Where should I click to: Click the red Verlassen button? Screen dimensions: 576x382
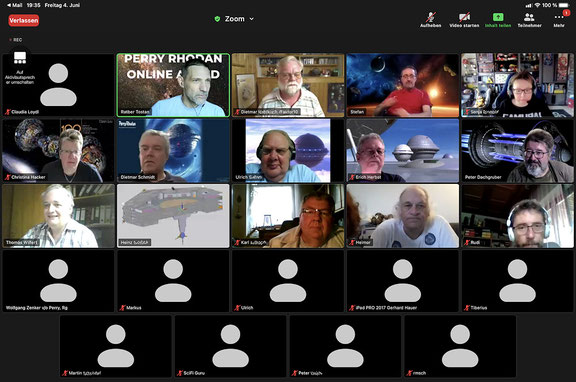point(24,20)
